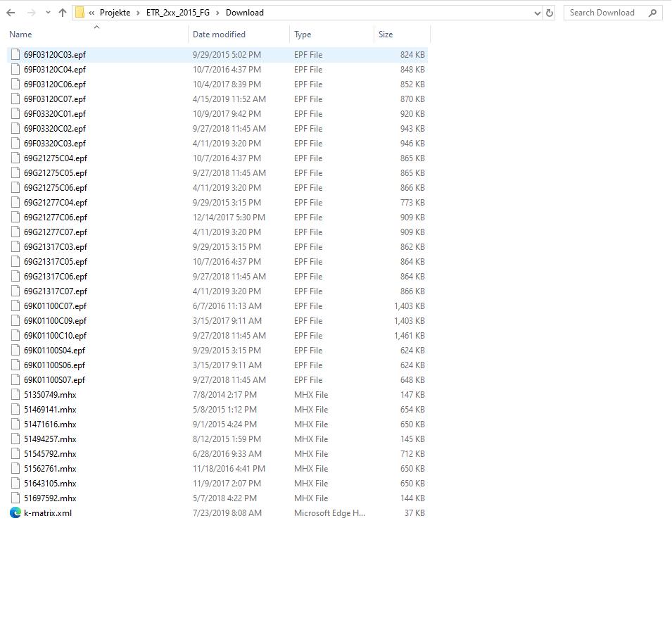Screen dimensions: 672x623
Task: Click icon of 69F03120C06.epf
Action: tap(15, 84)
